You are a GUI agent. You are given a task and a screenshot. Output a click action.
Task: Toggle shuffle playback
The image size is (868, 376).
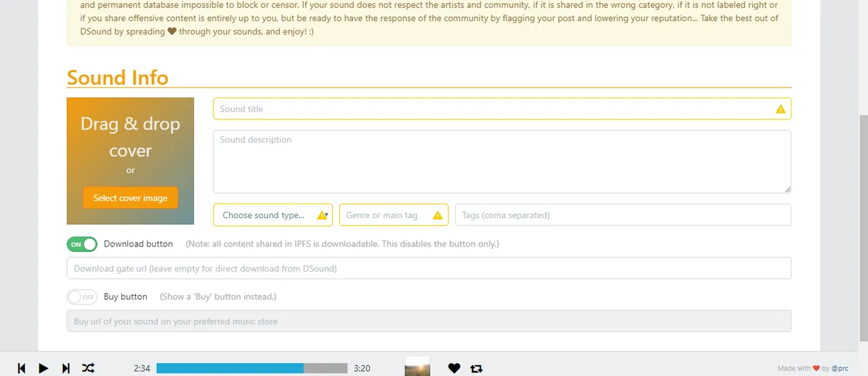click(88, 368)
